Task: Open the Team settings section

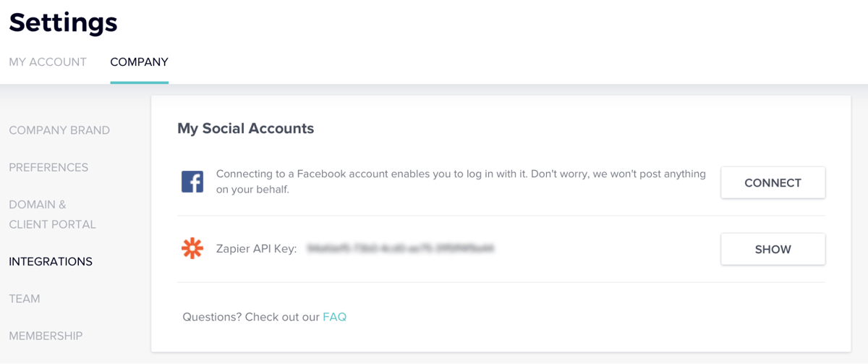Action: (25, 298)
